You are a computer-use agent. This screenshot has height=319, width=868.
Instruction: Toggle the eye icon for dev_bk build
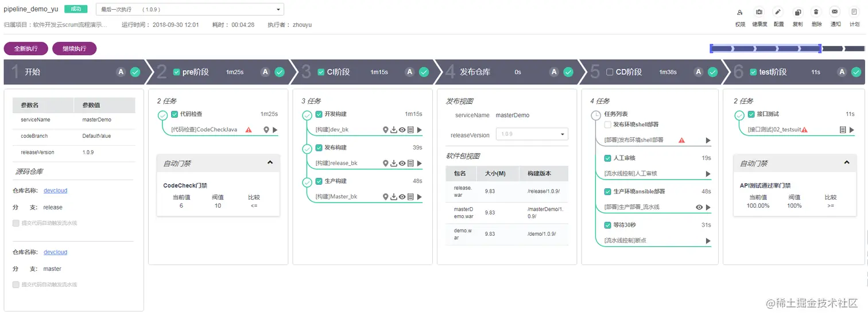[x=402, y=130]
